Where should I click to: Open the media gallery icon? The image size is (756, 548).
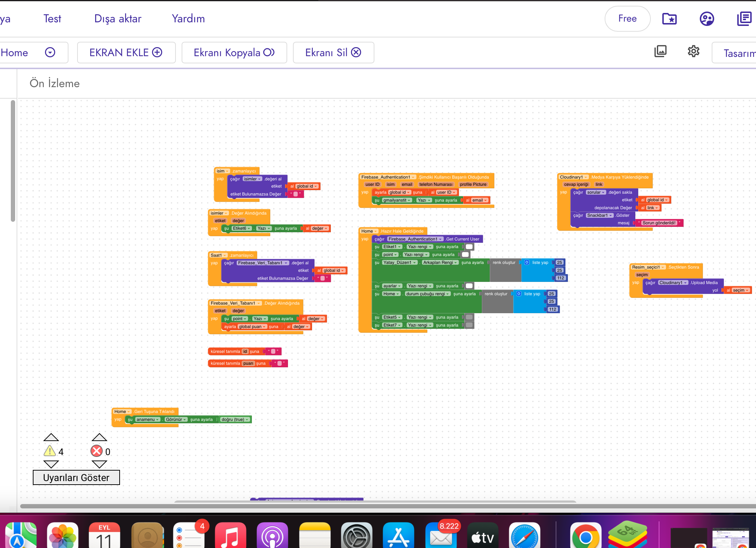point(660,51)
